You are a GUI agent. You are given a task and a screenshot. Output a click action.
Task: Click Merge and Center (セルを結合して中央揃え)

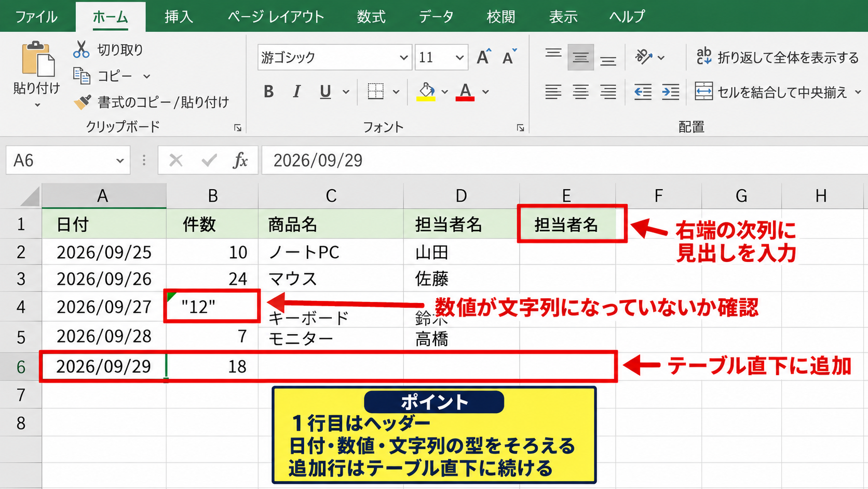771,92
